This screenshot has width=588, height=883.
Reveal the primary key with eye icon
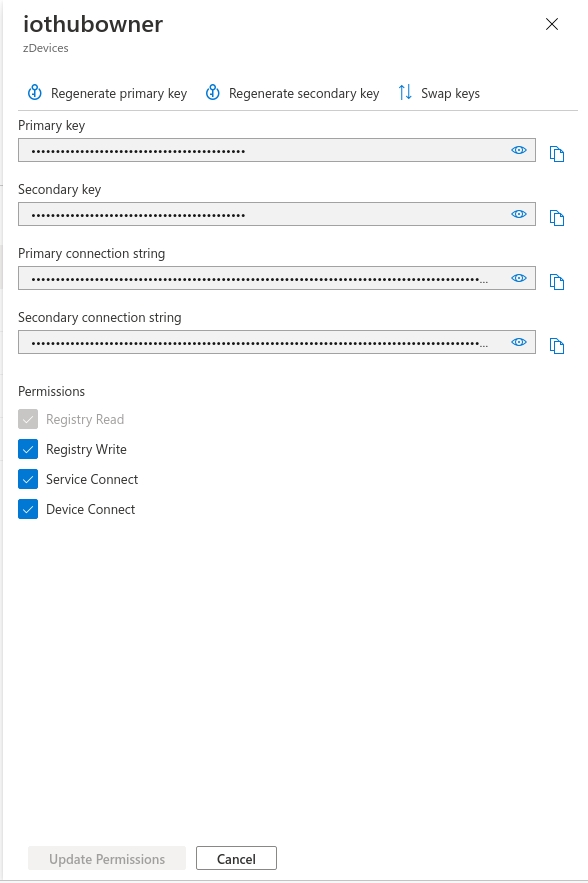pyautogui.click(x=519, y=150)
